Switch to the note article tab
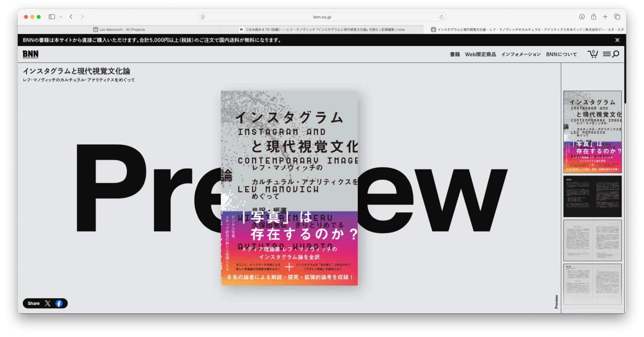Screen dimensions: 644x337 tap(322, 30)
